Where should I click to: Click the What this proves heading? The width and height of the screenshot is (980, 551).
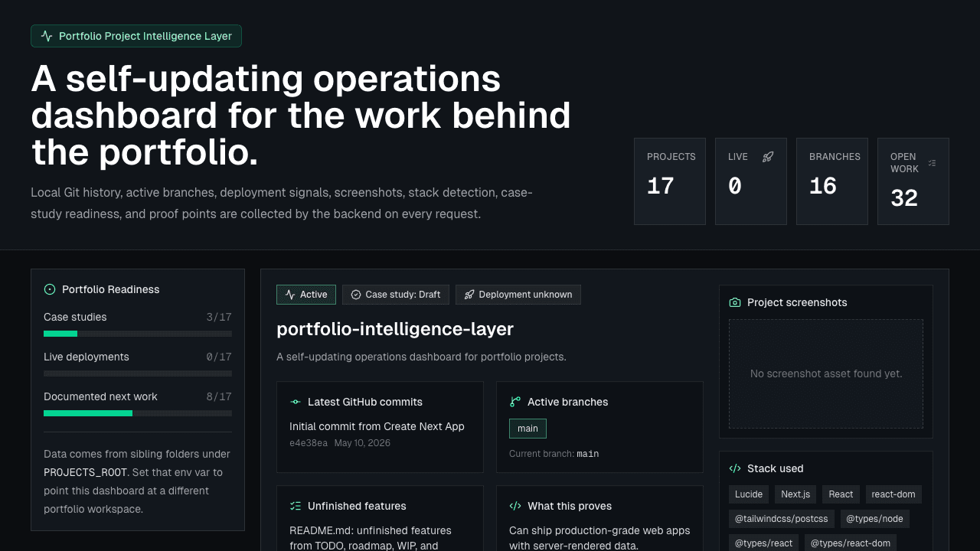pyautogui.click(x=570, y=506)
